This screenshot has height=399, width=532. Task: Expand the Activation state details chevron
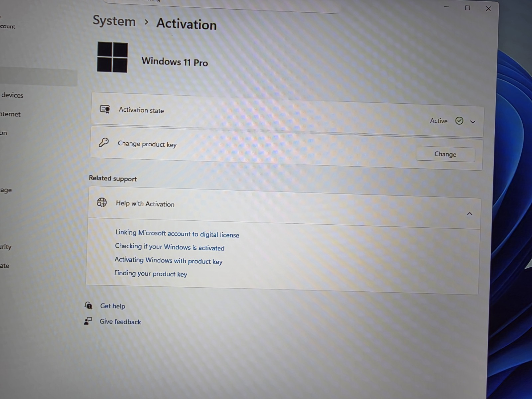(x=473, y=122)
